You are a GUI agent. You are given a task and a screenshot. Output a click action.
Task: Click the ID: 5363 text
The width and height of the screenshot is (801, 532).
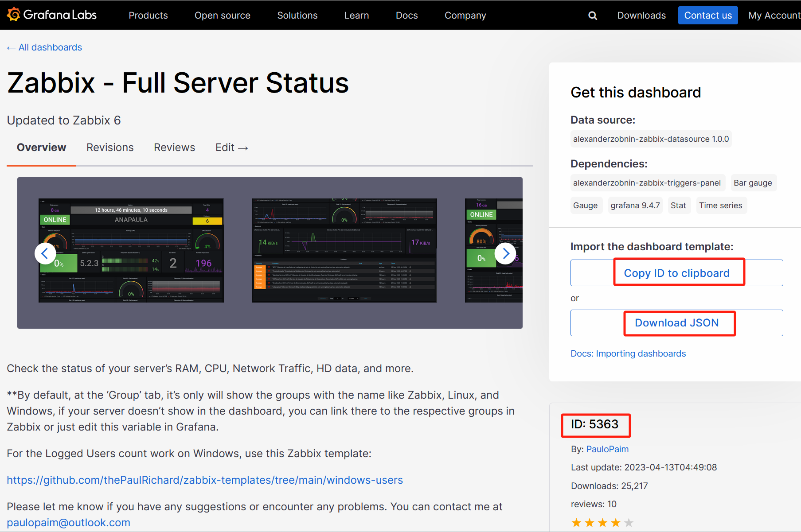594,424
